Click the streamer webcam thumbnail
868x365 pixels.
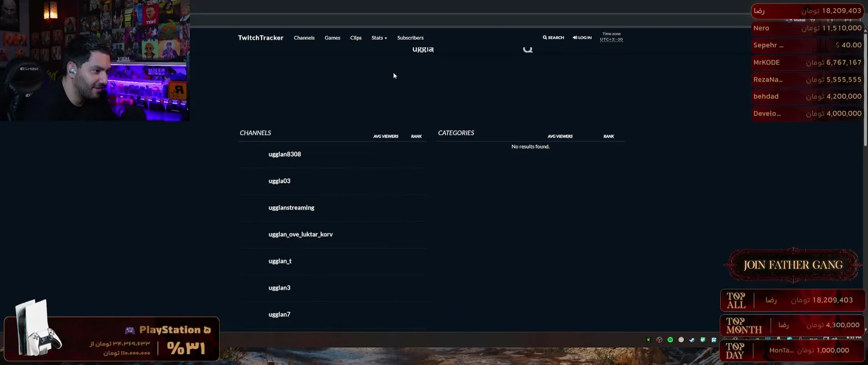(95, 60)
